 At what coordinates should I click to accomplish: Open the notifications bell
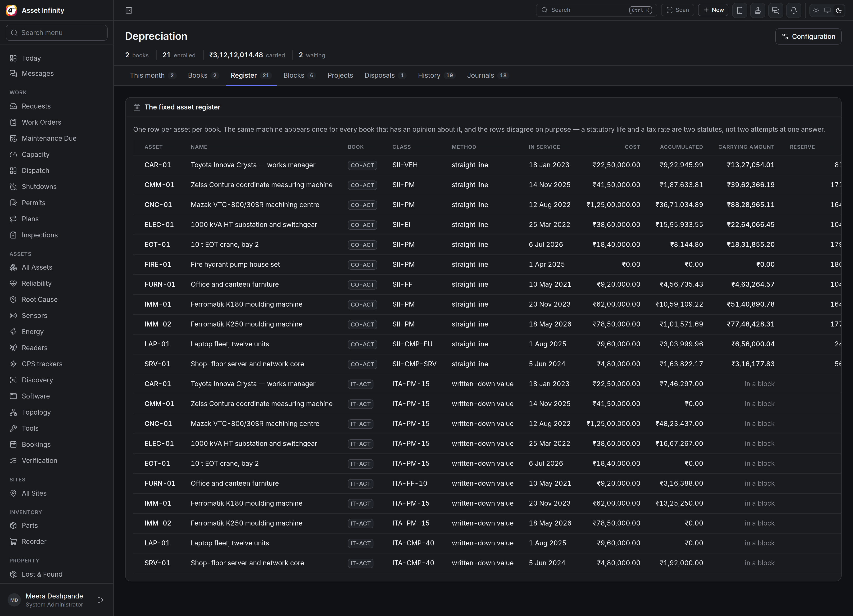click(794, 10)
